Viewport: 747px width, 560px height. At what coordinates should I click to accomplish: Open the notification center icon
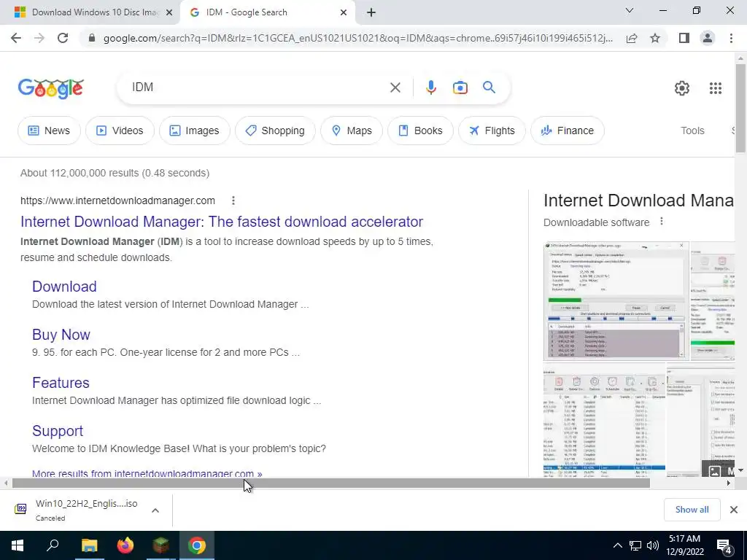[724, 545]
